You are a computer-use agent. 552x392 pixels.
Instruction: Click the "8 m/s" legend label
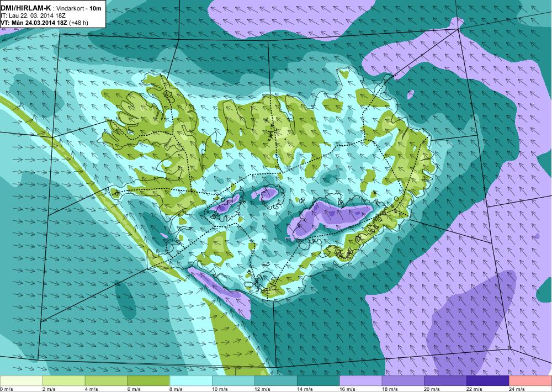[x=176, y=389]
